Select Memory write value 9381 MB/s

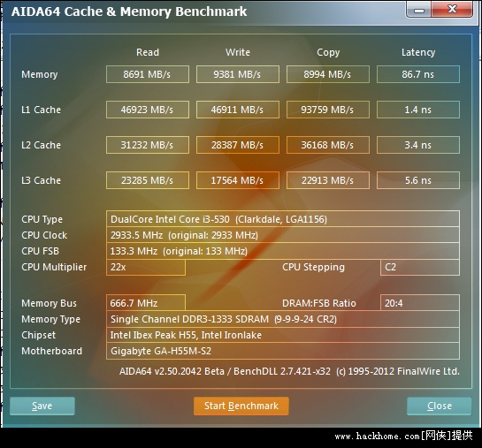238,74
